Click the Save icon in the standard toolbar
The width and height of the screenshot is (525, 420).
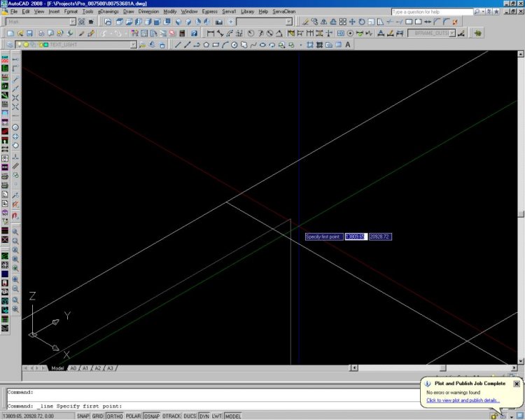(30, 33)
